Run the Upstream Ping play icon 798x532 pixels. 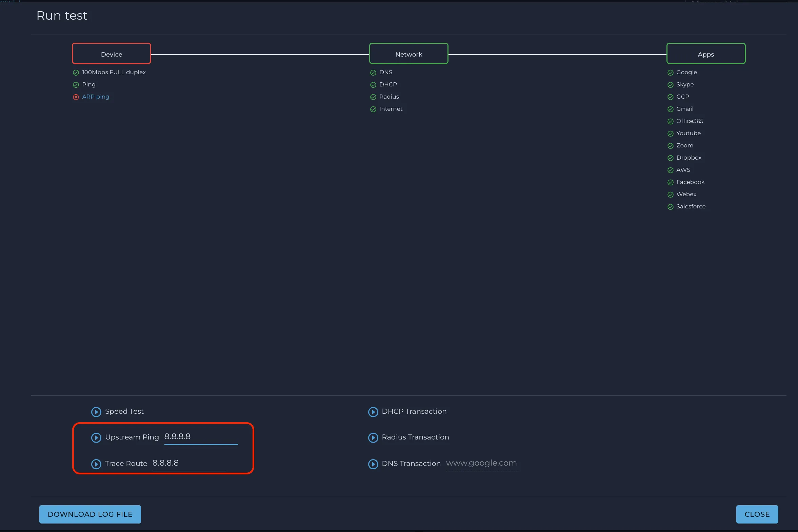click(x=96, y=438)
